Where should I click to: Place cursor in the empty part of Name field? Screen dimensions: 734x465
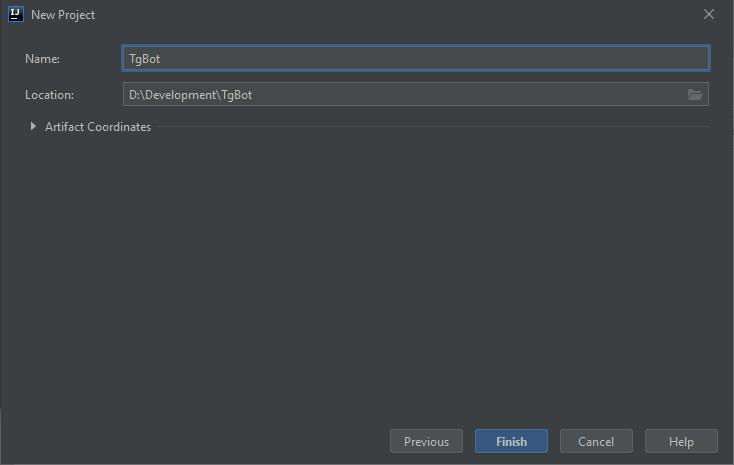(x=433, y=59)
